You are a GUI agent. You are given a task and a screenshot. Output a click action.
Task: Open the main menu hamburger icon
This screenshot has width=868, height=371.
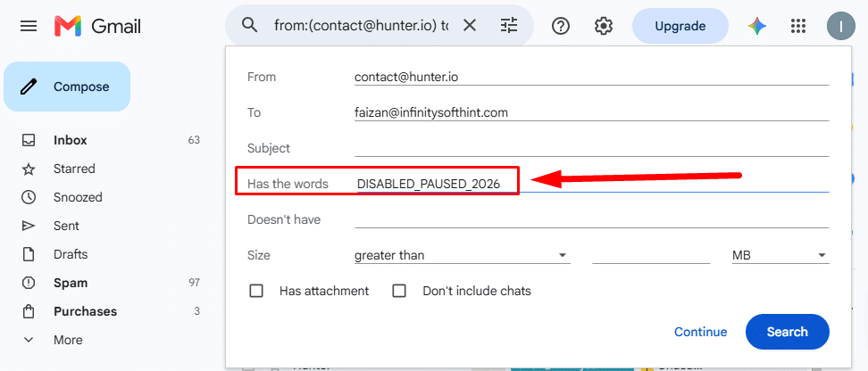point(29,26)
